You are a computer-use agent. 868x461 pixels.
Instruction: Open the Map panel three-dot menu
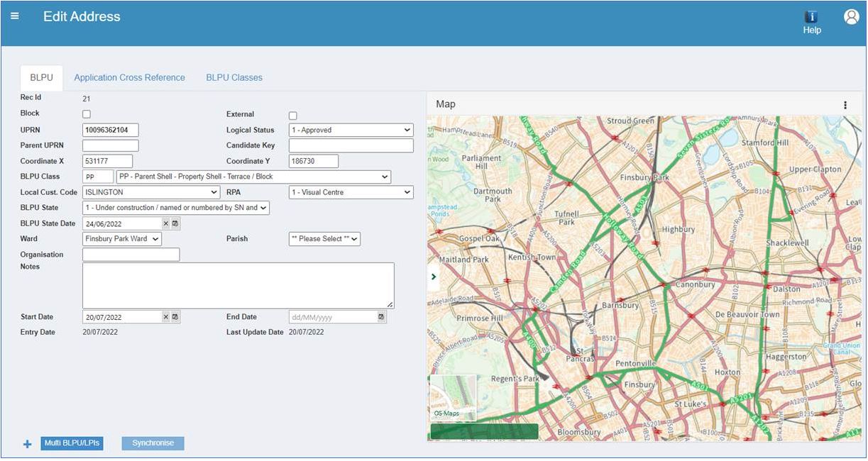845,105
